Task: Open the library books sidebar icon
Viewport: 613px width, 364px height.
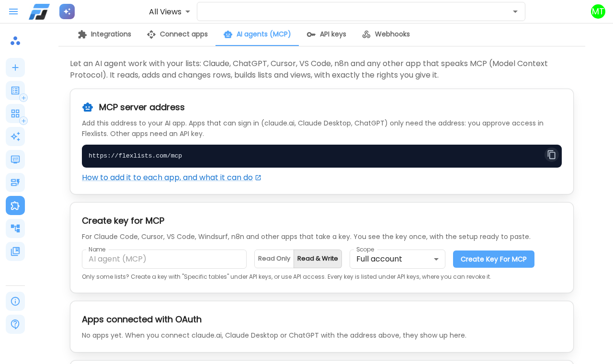Action: pos(15,251)
